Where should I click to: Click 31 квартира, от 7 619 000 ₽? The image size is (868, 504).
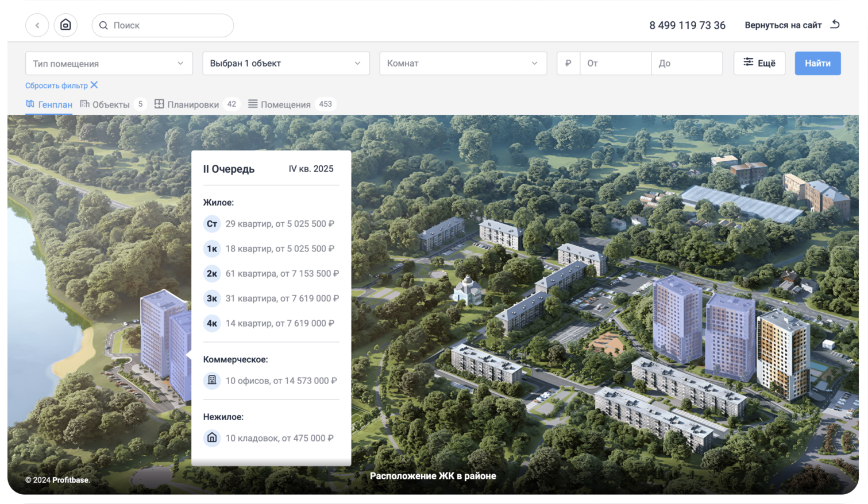point(282,298)
